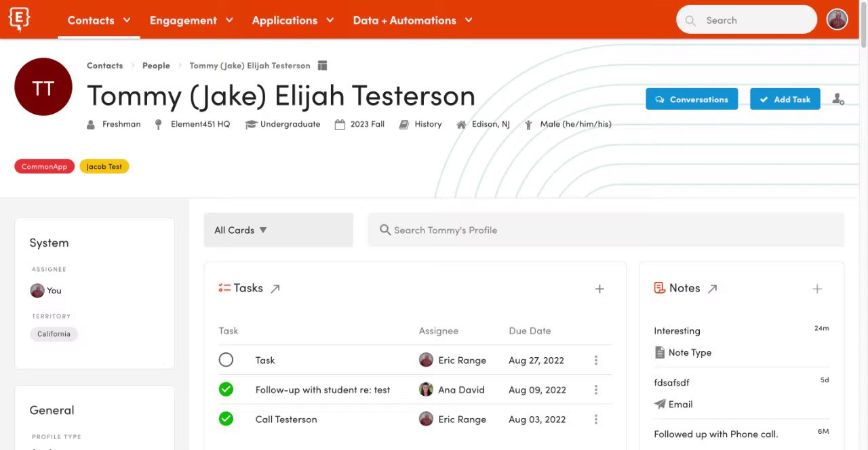Click the gender icon beside Male
This screenshot has height=450, width=868.
point(528,125)
